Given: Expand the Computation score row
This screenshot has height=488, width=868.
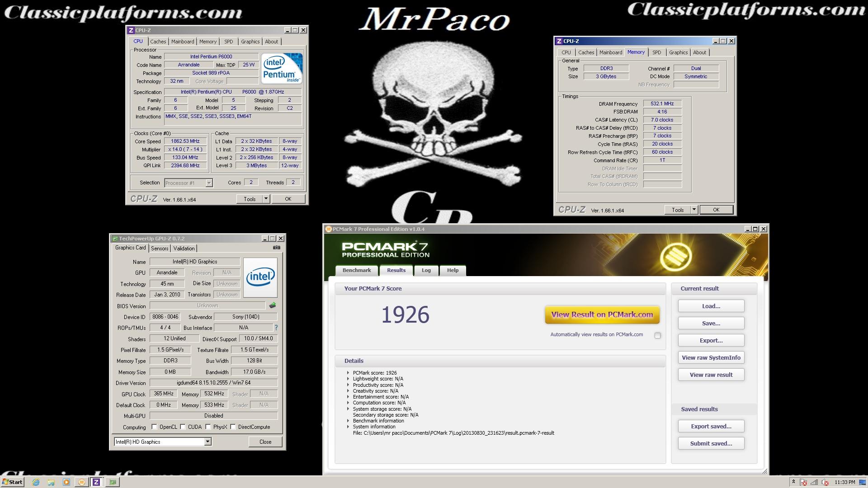Looking at the screenshot, I should pyautogui.click(x=348, y=403).
